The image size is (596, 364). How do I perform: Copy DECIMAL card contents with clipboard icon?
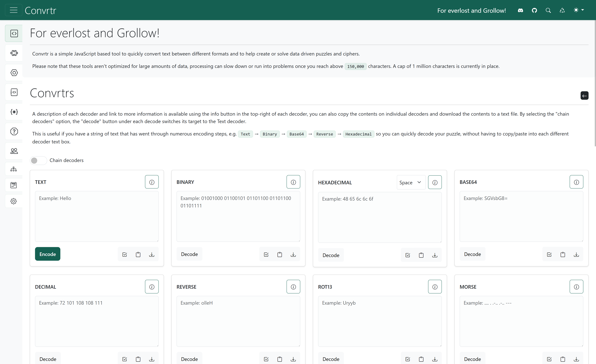pos(138,359)
